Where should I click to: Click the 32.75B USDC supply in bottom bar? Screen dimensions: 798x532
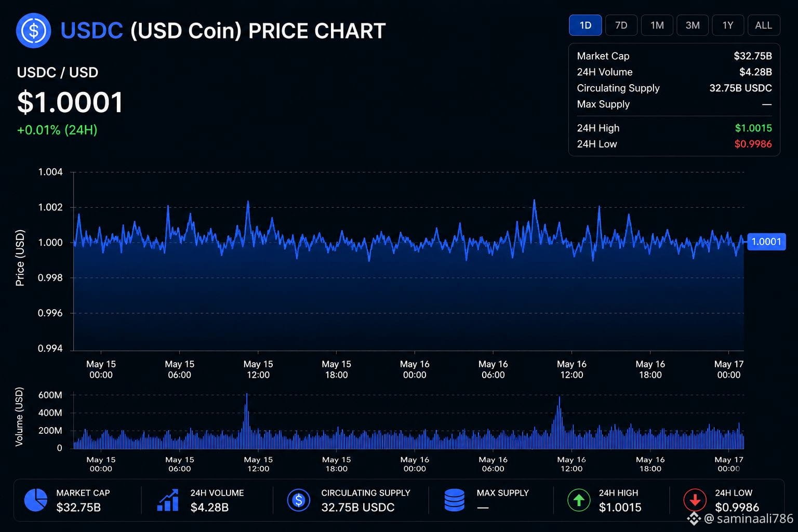pyautogui.click(x=358, y=508)
